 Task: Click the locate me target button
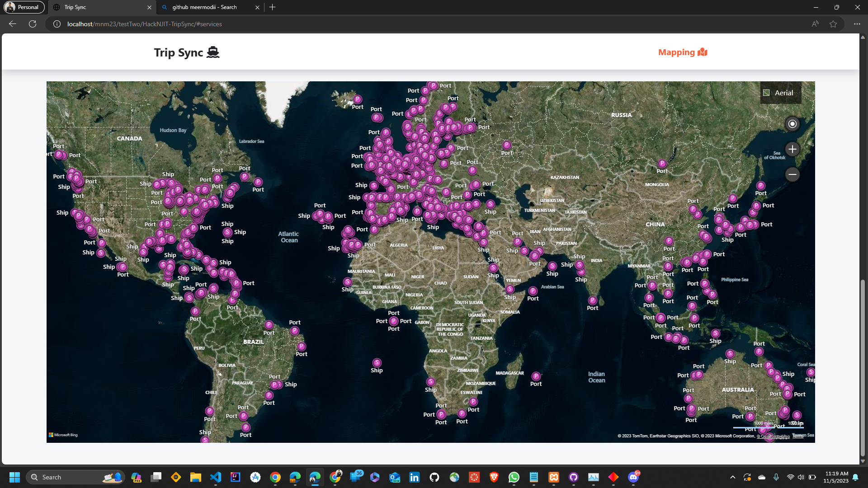tap(792, 124)
